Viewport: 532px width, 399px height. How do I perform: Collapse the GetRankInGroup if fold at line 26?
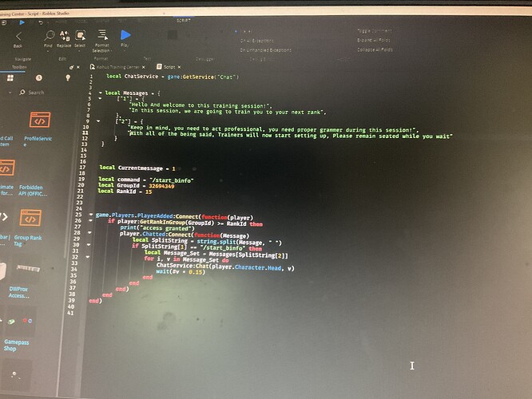click(x=90, y=220)
